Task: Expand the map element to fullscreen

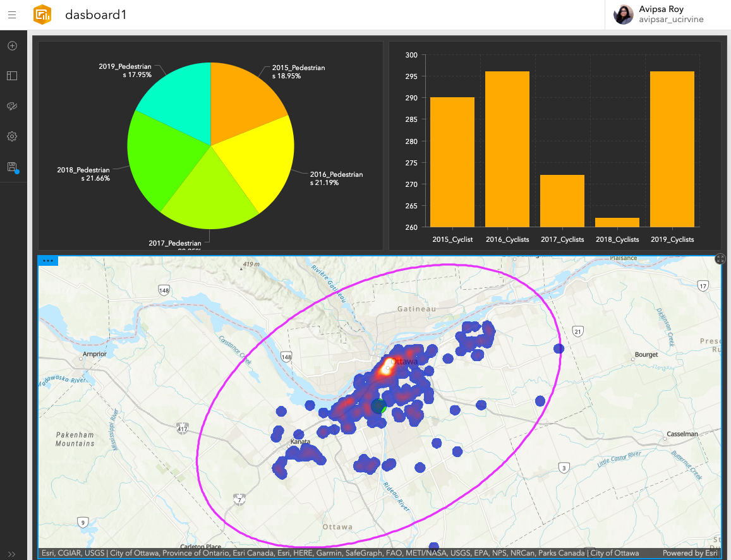Action: click(720, 258)
